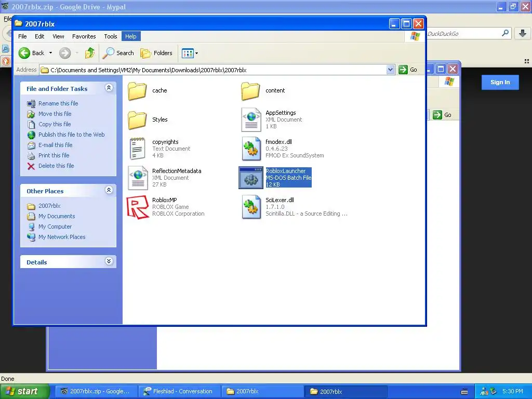Open the Tools menu
Viewport: 532px width, 399px height.
click(111, 36)
